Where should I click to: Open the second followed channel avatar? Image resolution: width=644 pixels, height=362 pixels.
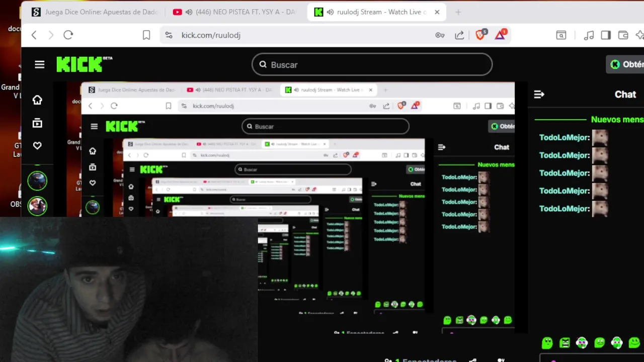pyautogui.click(x=37, y=206)
